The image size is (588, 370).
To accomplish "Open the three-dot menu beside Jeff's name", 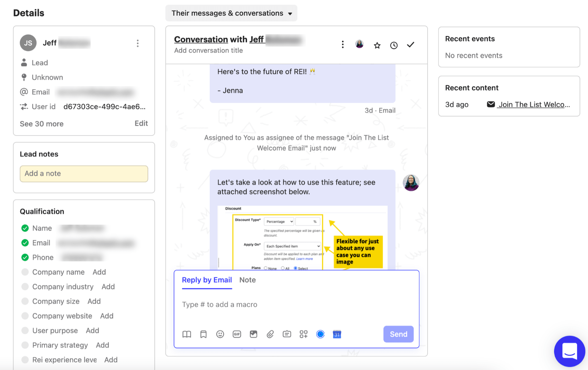I will point(138,43).
